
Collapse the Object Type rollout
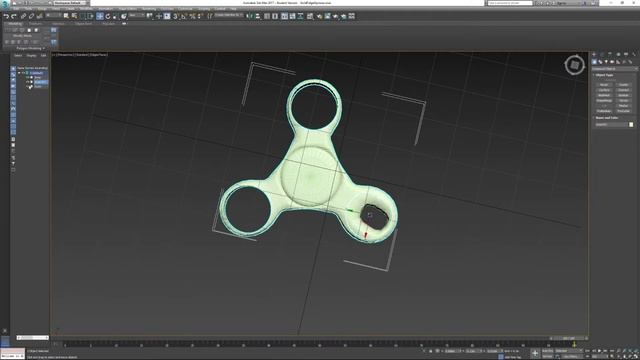point(604,75)
